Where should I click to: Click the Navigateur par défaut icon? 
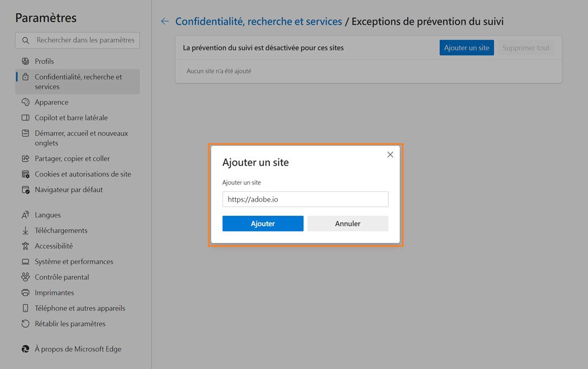click(x=26, y=189)
